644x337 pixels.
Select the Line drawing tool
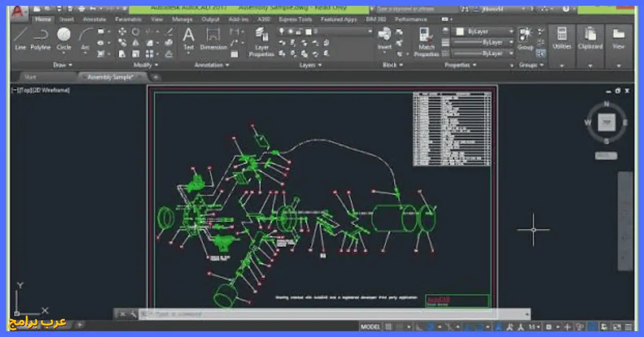point(20,39)
